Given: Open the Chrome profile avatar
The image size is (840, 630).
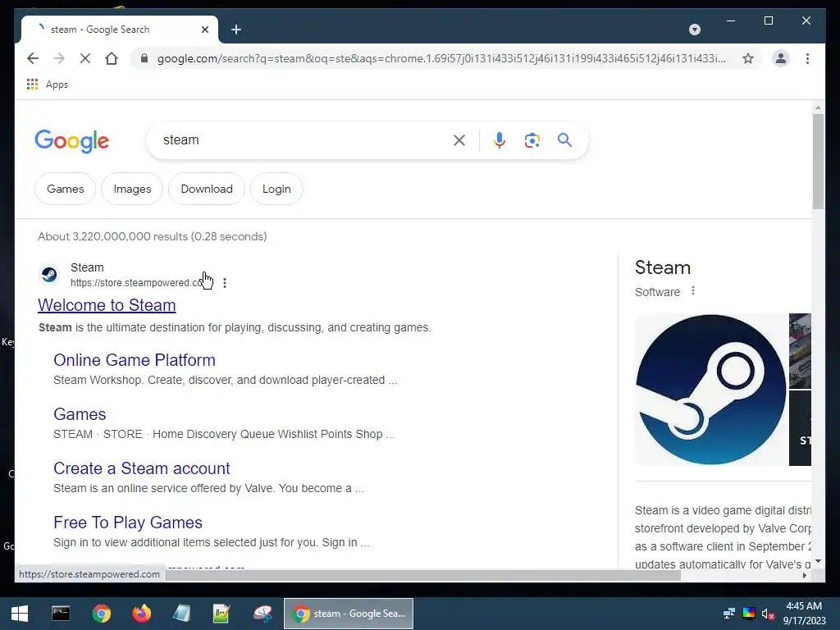Looking at the screenshot, I should [781, 58].
